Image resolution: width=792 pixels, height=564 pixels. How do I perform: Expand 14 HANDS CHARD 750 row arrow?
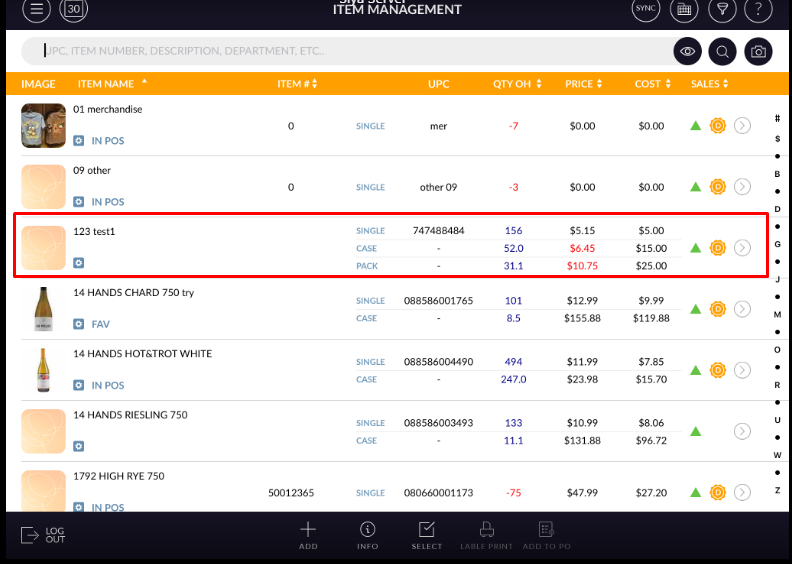coord(742,309)
